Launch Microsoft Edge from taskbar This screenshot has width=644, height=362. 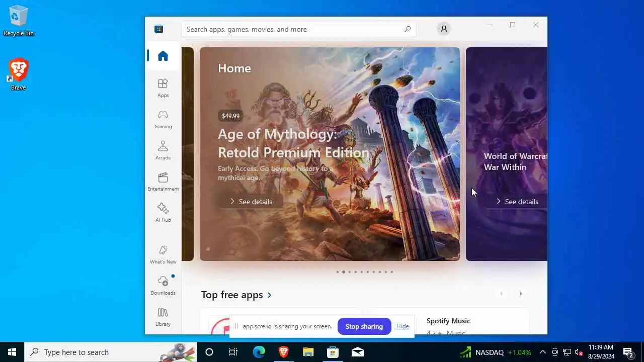pos(259,352)
